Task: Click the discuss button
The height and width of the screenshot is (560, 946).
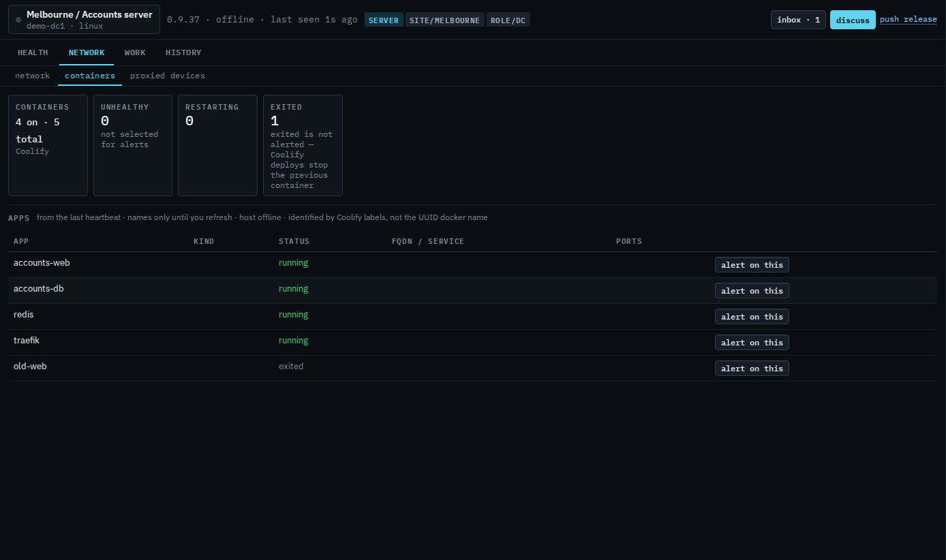Action: tap(853, 20)
